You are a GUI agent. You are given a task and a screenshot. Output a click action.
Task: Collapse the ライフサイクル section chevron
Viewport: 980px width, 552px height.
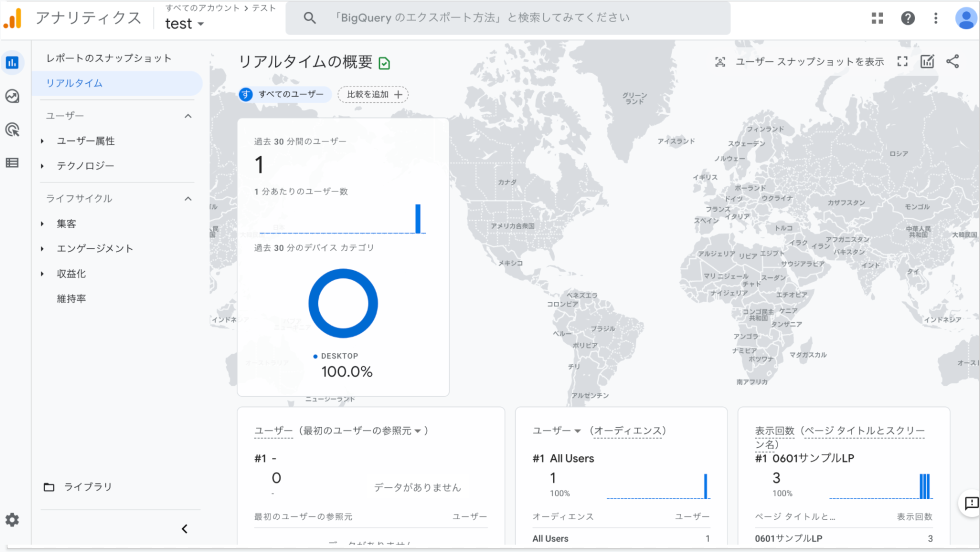tap(188, 198)
